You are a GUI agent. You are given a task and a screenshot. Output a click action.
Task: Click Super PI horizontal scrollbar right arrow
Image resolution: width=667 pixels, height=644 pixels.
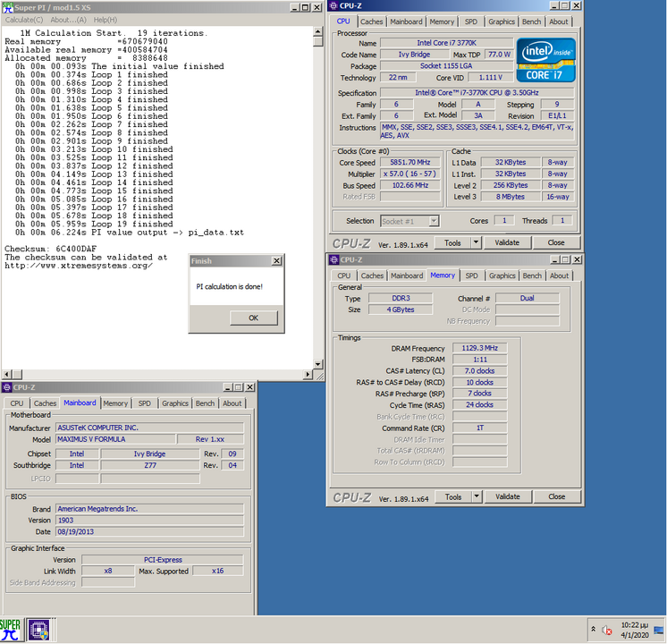(x=308, y=375)
